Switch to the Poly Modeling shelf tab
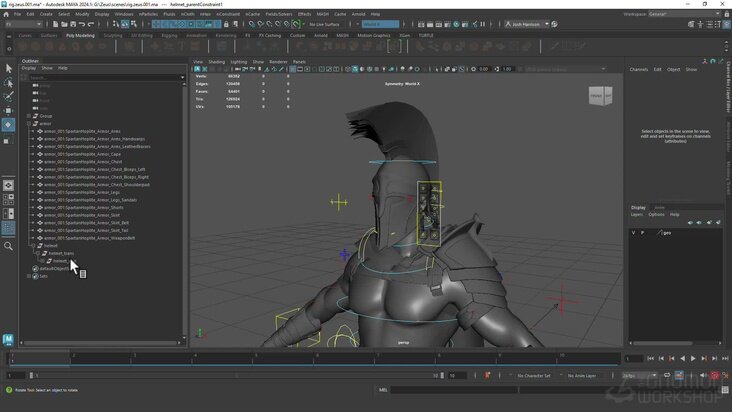 pos(80,35)
